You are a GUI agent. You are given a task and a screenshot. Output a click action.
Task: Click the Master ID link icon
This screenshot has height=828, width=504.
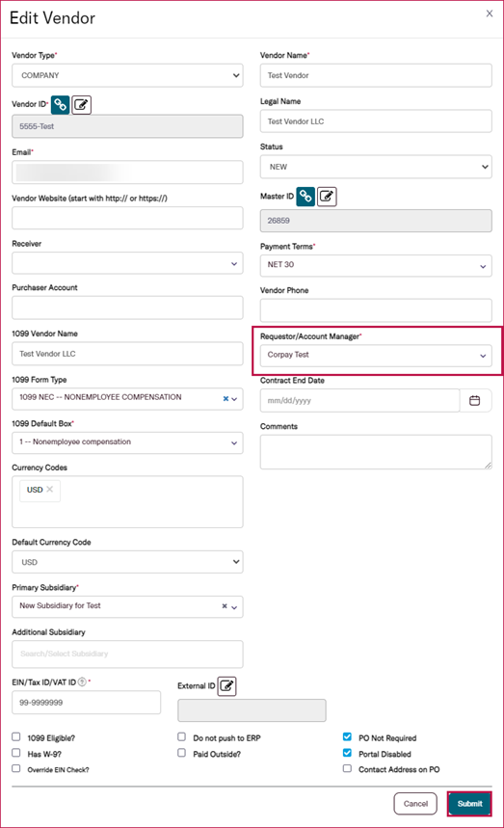(305, 197)
